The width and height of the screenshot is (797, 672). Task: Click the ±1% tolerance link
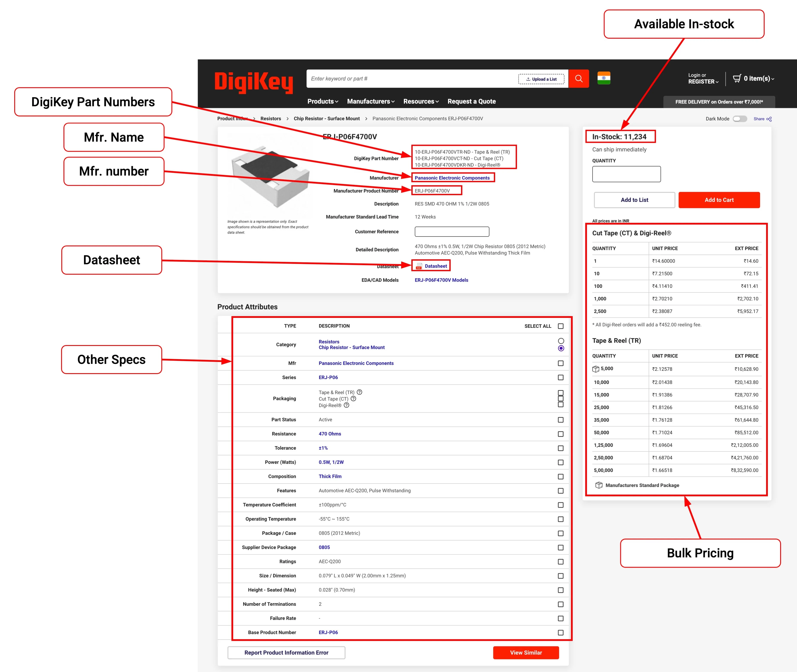pyautogui.click(x=323, y=448)
